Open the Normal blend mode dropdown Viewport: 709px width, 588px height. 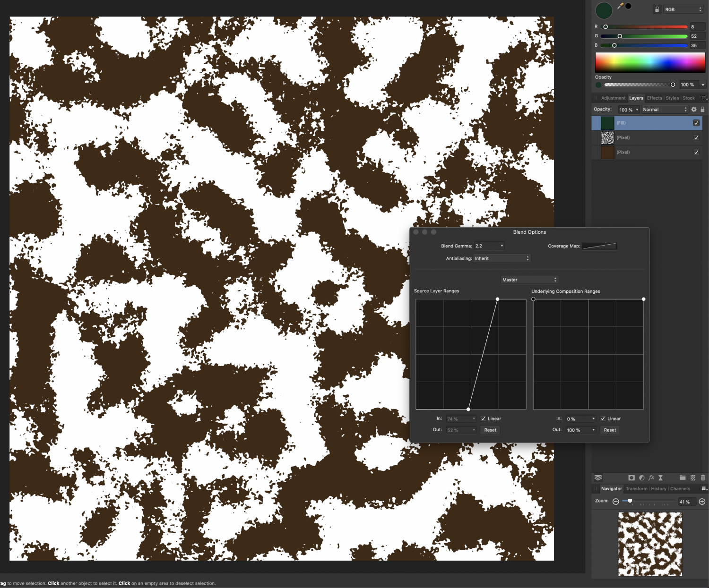664,110
